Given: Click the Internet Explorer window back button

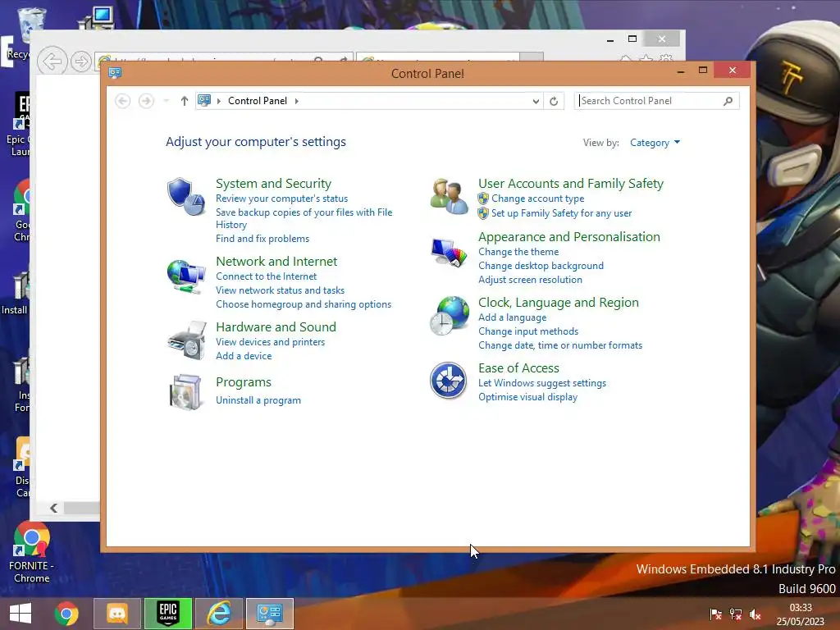Looking at the screenshot, I should 52,61.
